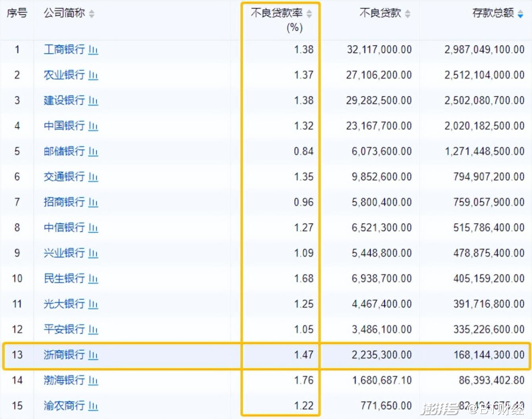
Task: Click 不良贷款率 value 1.47 for 浙商银行
Action: tap(303, 355)
